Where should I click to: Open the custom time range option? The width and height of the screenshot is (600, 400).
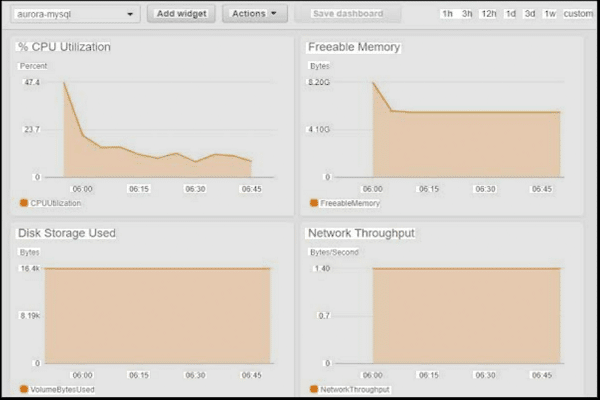(578, 14)
